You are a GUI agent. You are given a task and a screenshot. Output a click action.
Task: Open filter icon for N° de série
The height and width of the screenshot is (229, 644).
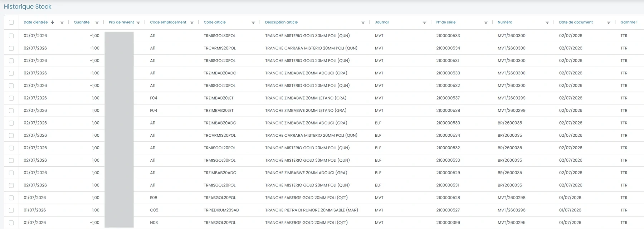pyautogui.click(x=486, y=22)
